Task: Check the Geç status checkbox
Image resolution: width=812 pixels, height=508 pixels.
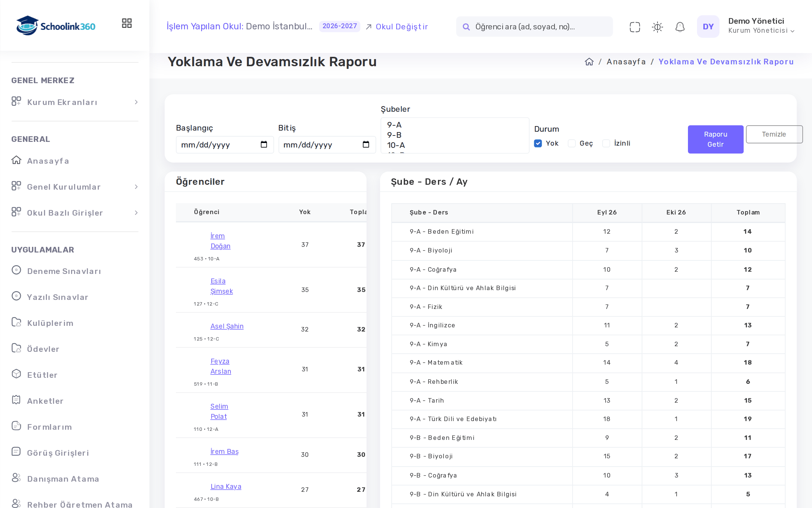Action: point(572,143)
